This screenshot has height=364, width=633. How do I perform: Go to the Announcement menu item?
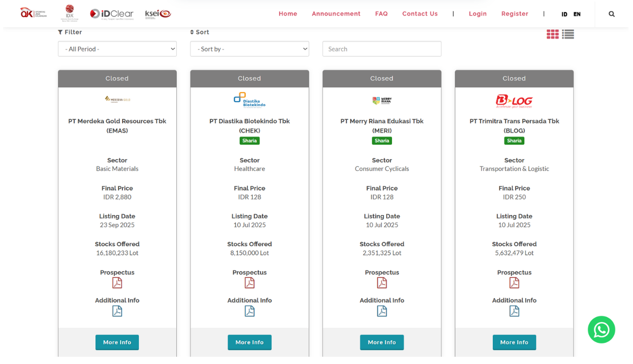336,14
